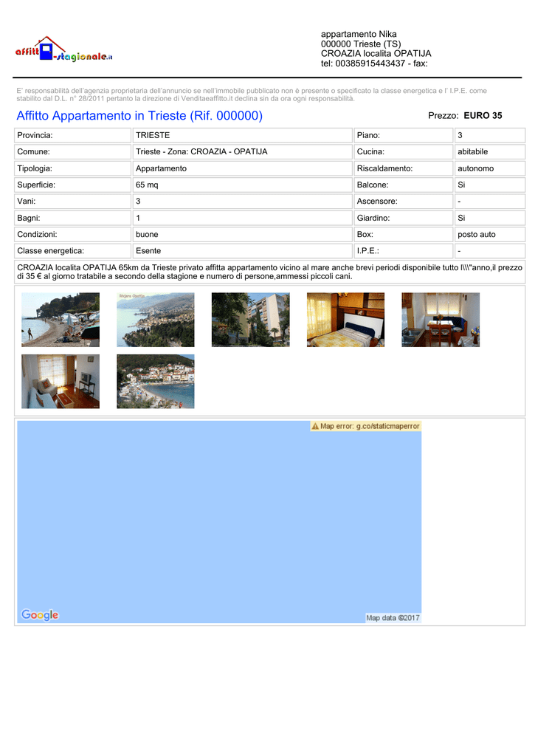Screen dimensions: 535x756
Task: Click the 'appartamento Nika' contact name
Action: [x=359, y=34]
